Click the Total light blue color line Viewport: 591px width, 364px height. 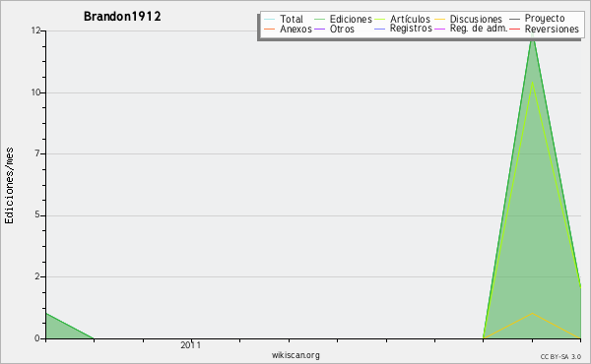coord(270,19)
